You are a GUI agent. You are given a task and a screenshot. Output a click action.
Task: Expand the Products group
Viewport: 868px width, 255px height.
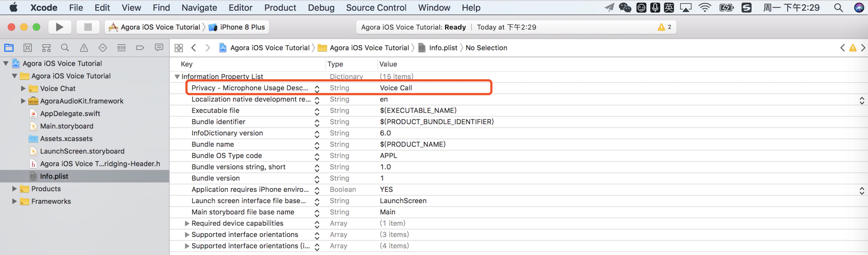(14, 189)
